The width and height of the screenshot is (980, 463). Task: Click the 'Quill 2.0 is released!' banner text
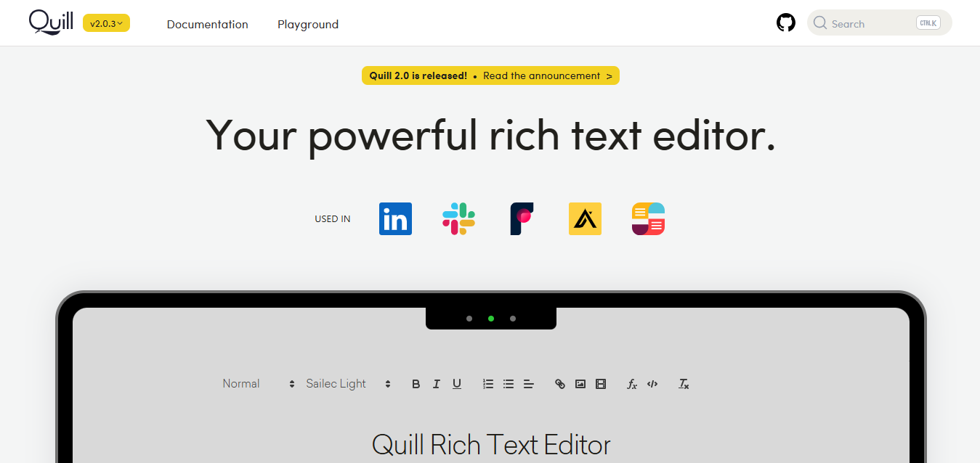(418, 75)
